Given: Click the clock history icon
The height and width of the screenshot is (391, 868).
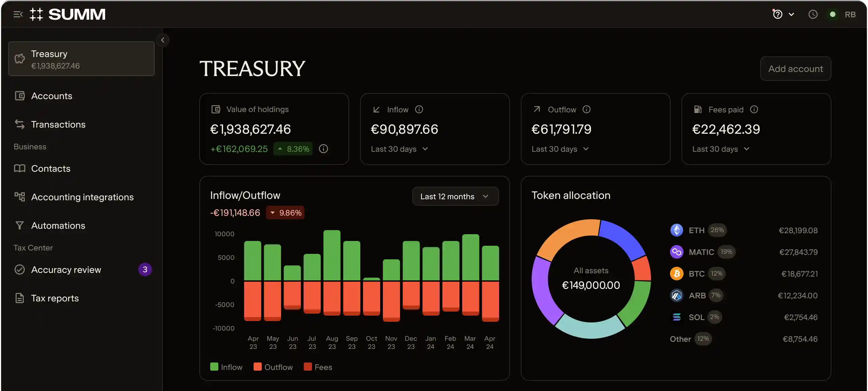Looking at the screenshot, I should (813, 14).
